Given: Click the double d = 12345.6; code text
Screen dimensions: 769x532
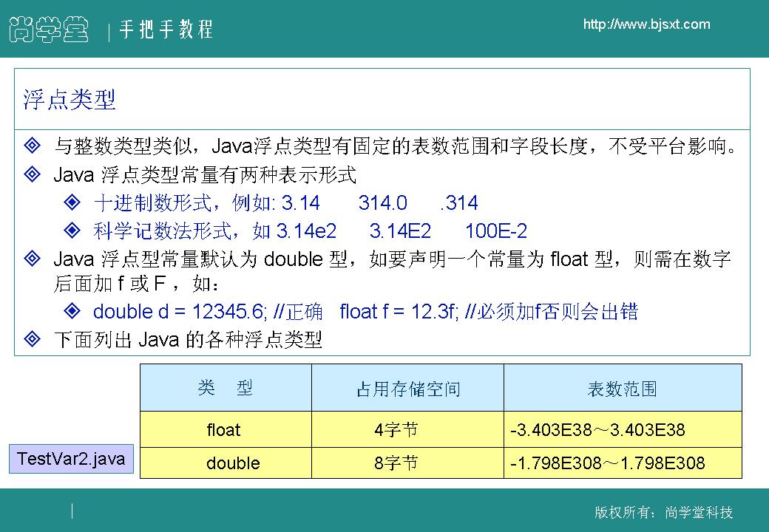Looking at the screenshot, I should pos(180,311).
